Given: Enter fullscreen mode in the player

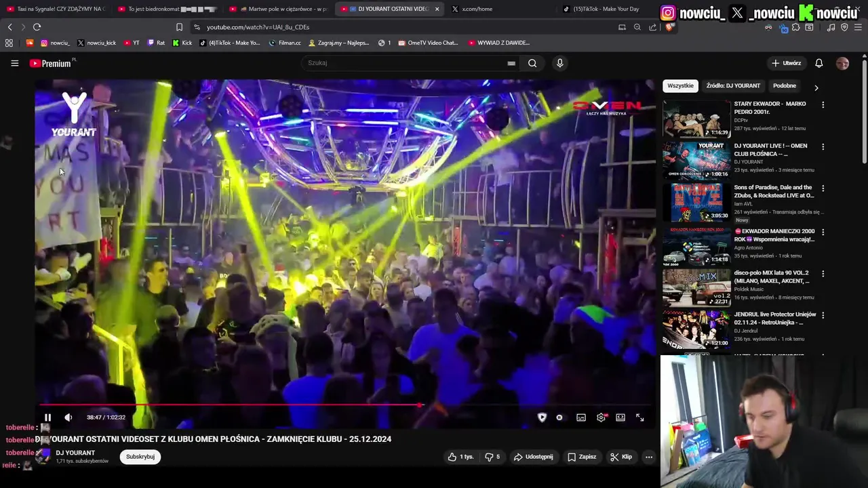Looking at the screenshot, I should (639, 418).
